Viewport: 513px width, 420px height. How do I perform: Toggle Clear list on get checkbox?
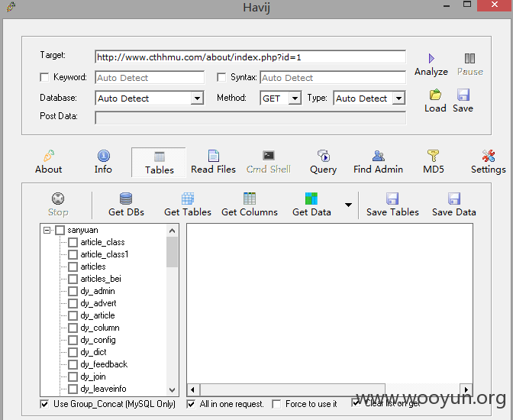(x=356, y=402)
